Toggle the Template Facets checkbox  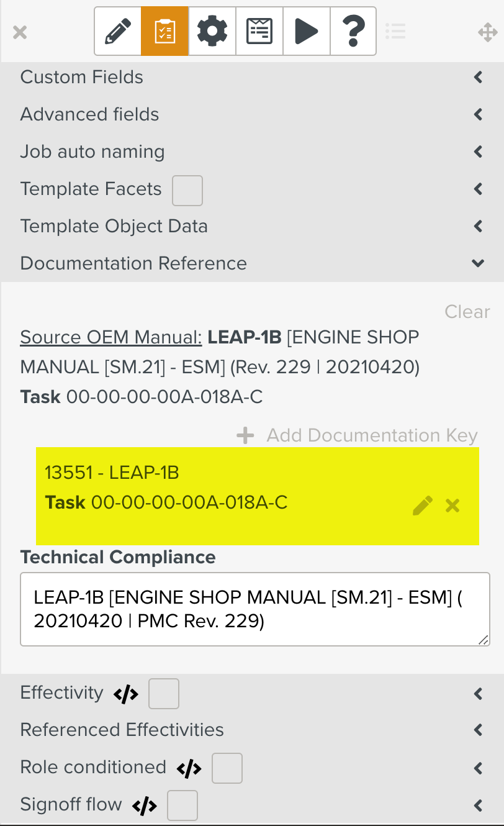tap(187, 190)
